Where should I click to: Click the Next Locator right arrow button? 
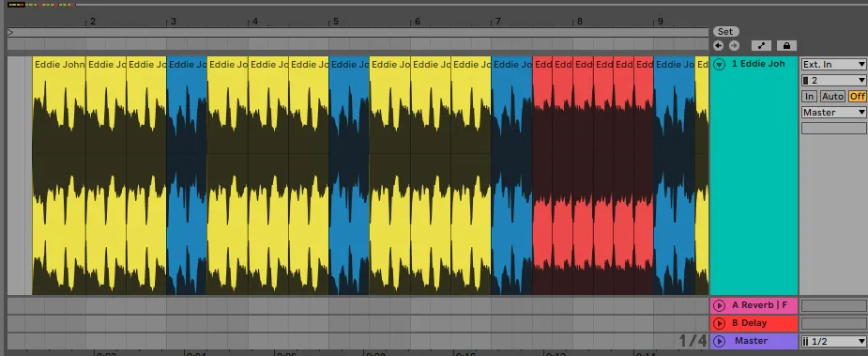(734, 45)
